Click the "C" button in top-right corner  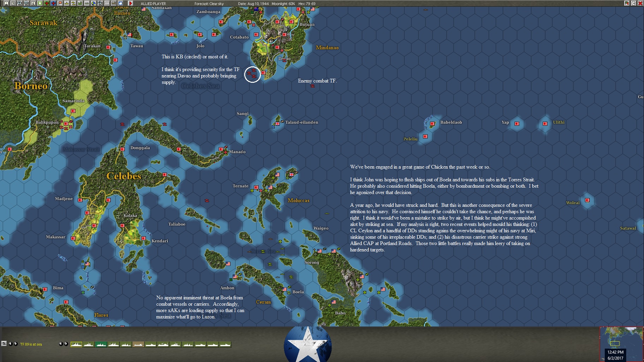point(633,3)
